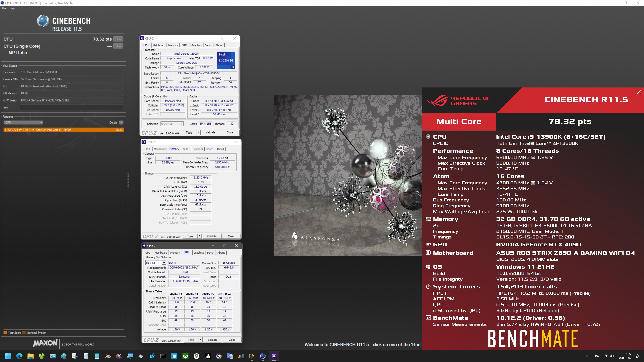Switch to CPU-Z via its purple taskbar icon
Screen dimensions: 644x362
pyautogui.click(x=274, y=356)
